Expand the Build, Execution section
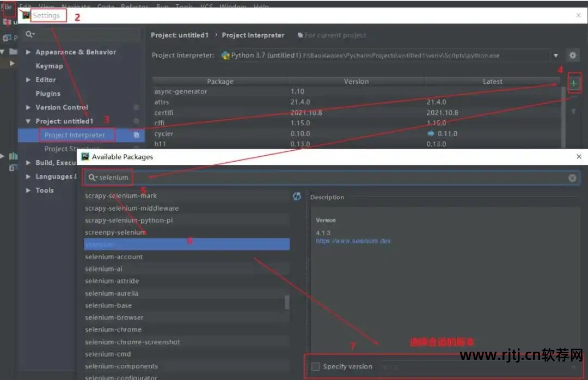The height and width of the screenshot is (380, 588). 28,163
